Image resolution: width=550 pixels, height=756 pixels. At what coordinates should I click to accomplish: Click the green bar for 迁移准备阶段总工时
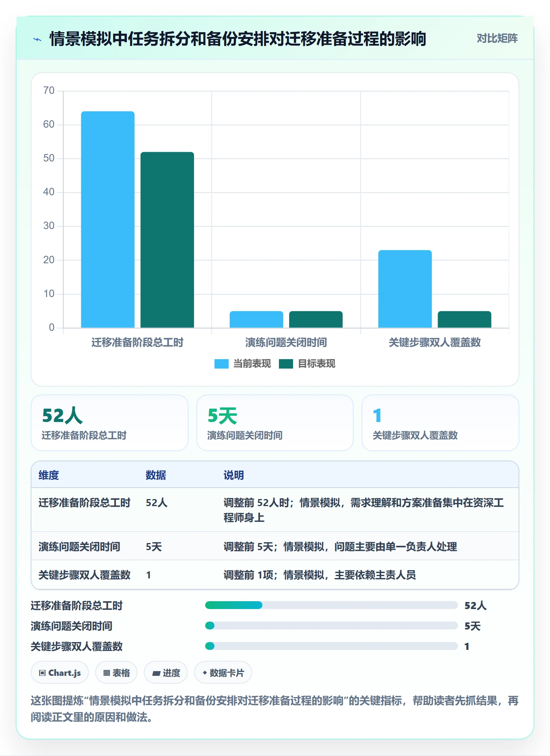(x=167, y=240)
